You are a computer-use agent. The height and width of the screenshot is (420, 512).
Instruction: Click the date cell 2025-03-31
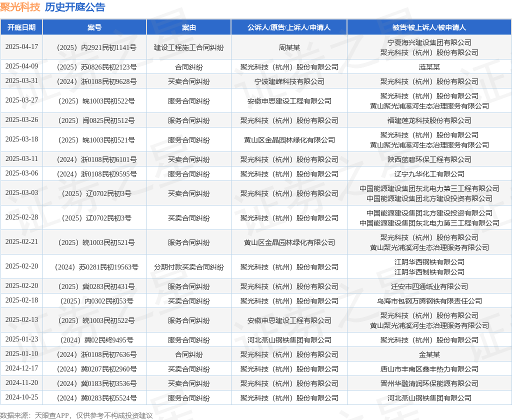click(21, 80)
